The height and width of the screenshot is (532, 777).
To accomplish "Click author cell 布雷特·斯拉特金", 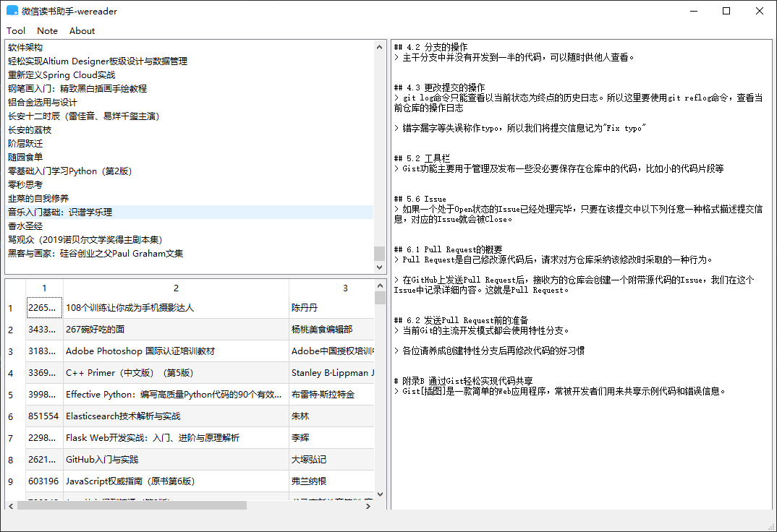I will (x=331, y=395).
